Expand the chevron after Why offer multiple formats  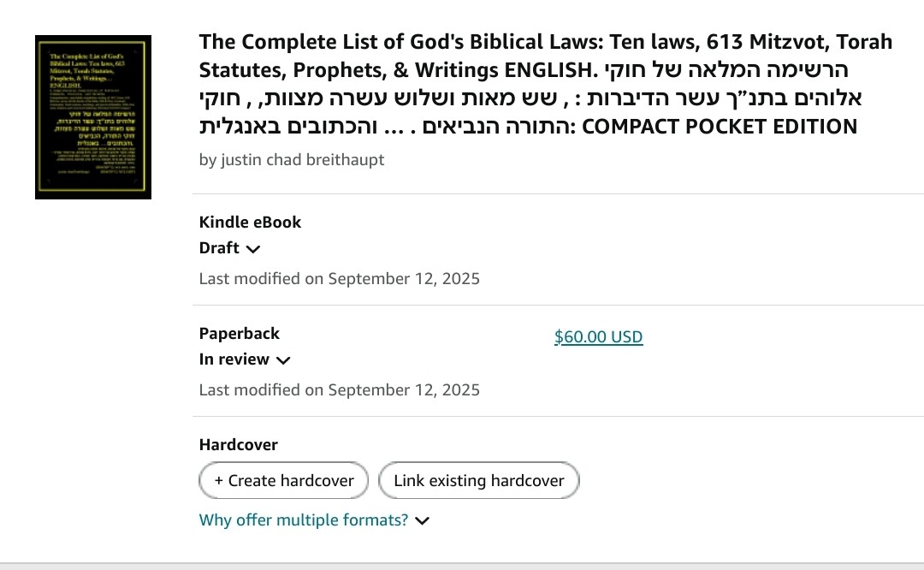coord(422,521)
